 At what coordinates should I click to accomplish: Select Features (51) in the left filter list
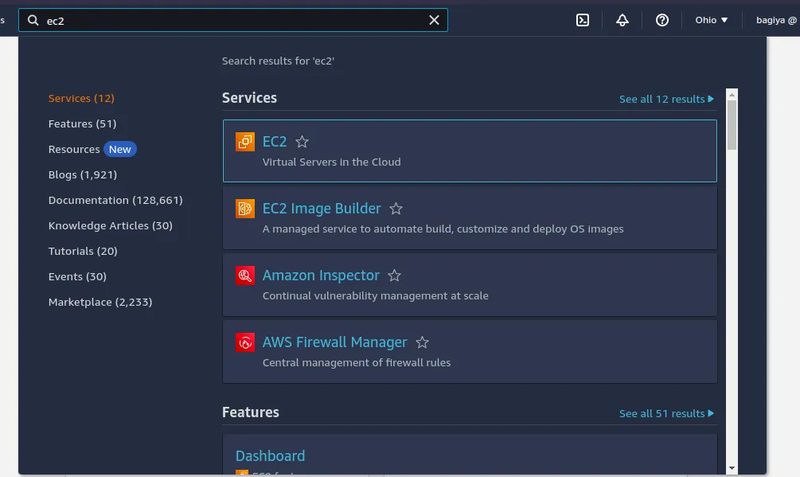[x=82, y=124]
